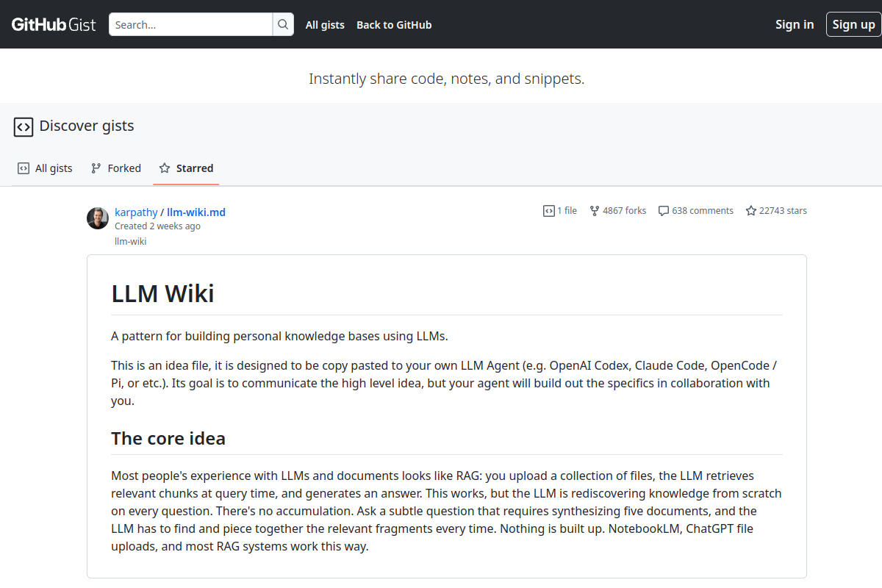This screenshot has width=882, height=588.
Task: Open the llm-wiki.md gist link
Action: (196, 212)
